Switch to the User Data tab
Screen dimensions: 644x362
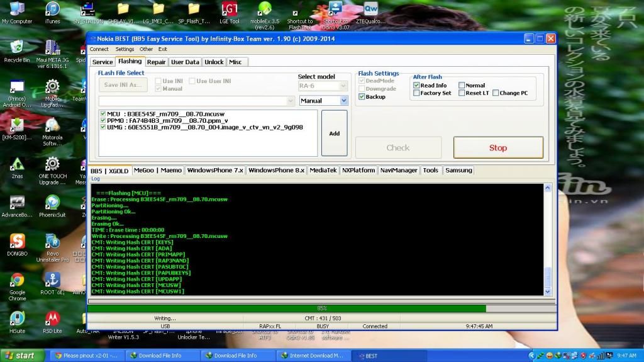pos(185,62)
